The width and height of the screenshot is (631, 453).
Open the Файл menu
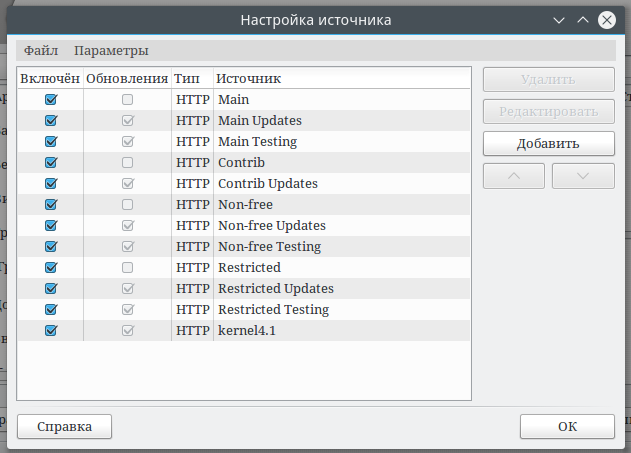pyautogui.click(x=41, y=50)
